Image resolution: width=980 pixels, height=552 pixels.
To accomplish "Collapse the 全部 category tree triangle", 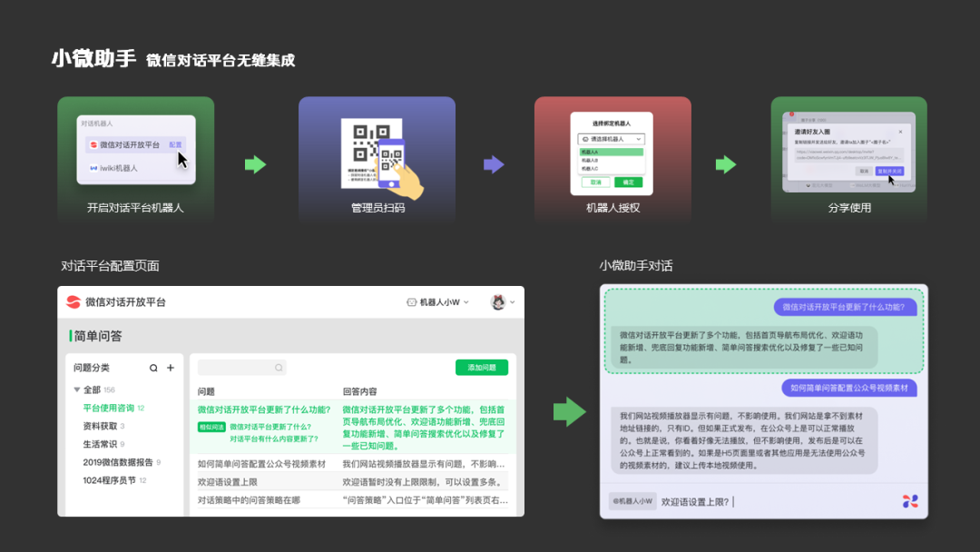I will coord(77,389).
